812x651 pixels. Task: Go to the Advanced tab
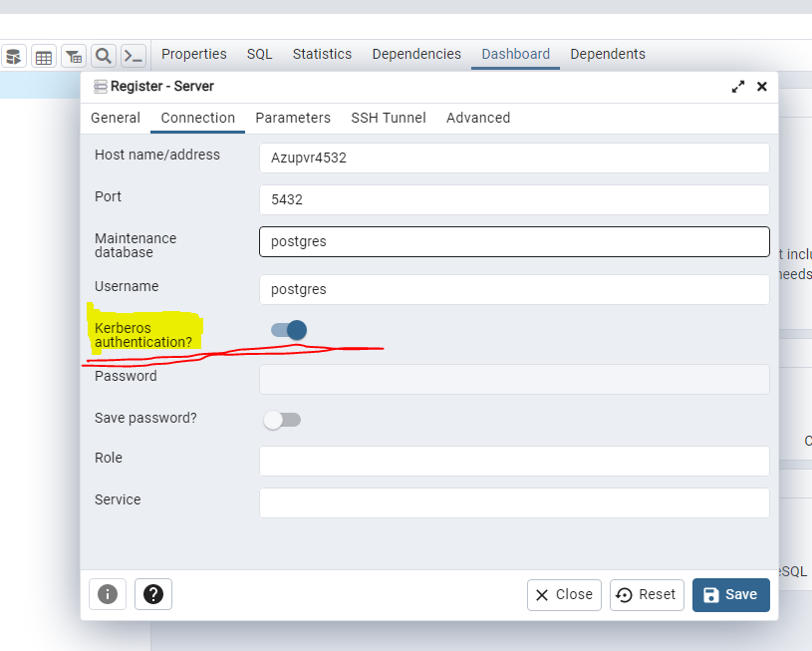[478, 118]
